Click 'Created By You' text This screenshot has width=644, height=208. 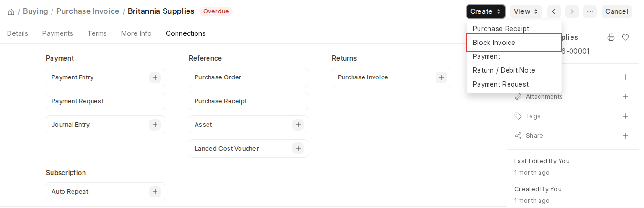tap(538, 189)
